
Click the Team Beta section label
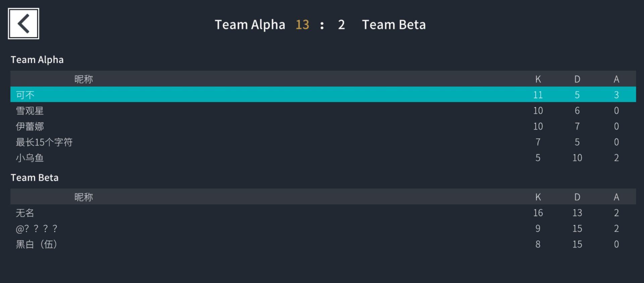(35, 178)
